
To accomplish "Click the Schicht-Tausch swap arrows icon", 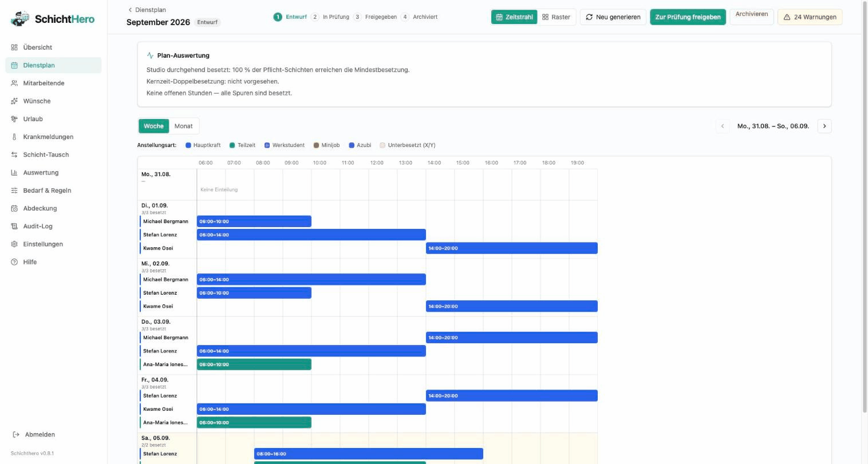I will (x=14, y=154).
